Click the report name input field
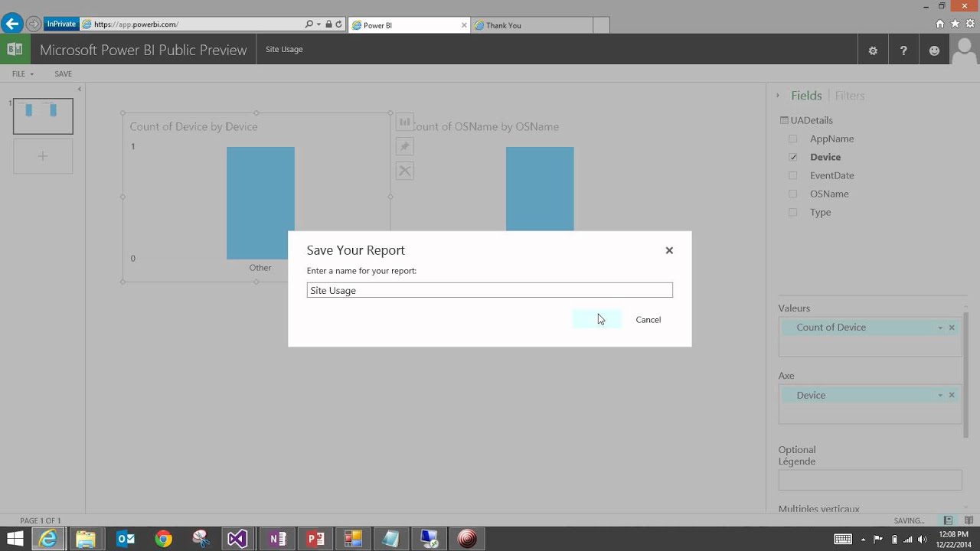This screenshot has width=980, height=551. click(490, 290)
